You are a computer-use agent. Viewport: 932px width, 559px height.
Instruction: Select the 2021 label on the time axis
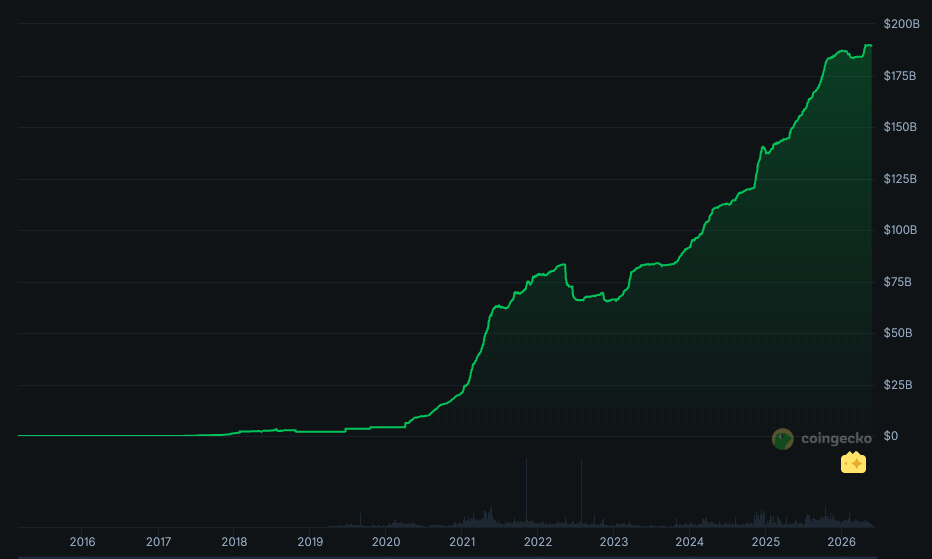point(462,542)
